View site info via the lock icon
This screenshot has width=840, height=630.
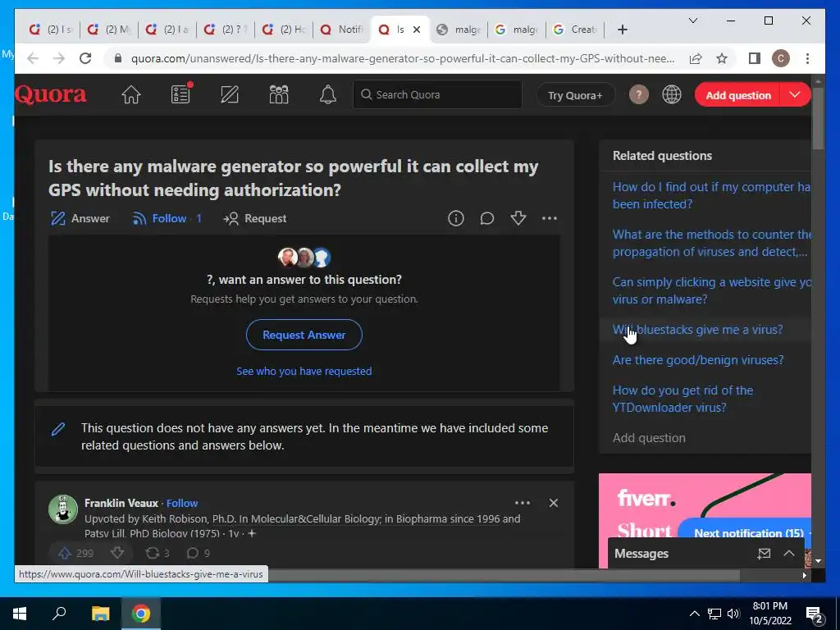[118, 58]
